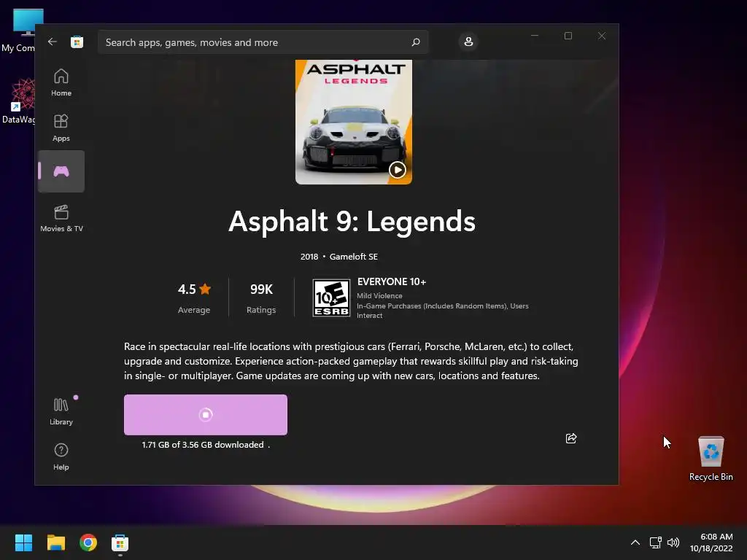
Task: Open the Home section in sidebar
Action: 61,83
